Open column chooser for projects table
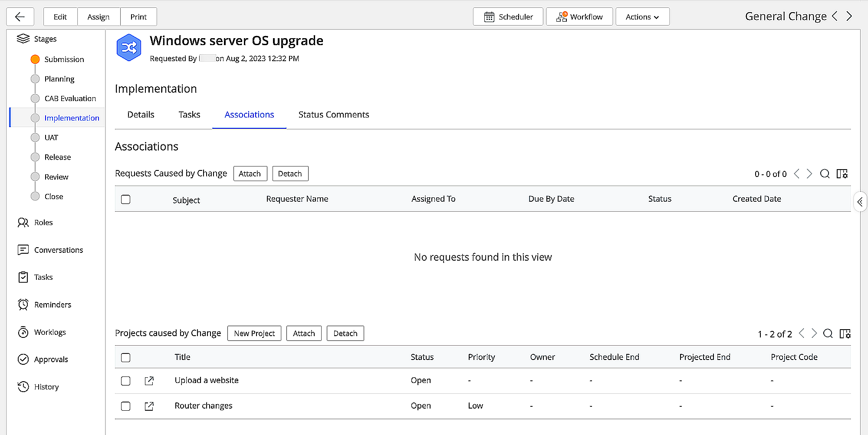The width and height of the screenshot is (868, 435). (845, 334)
